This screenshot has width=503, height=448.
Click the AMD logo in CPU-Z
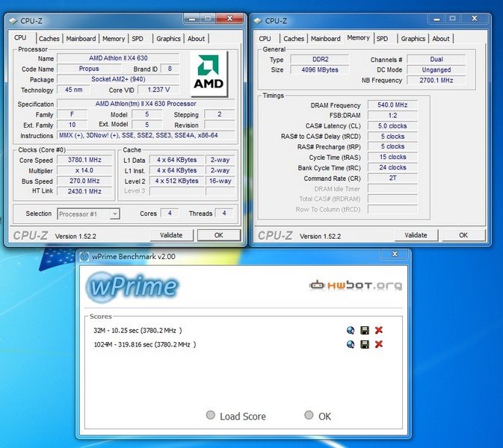pos(209,74)
